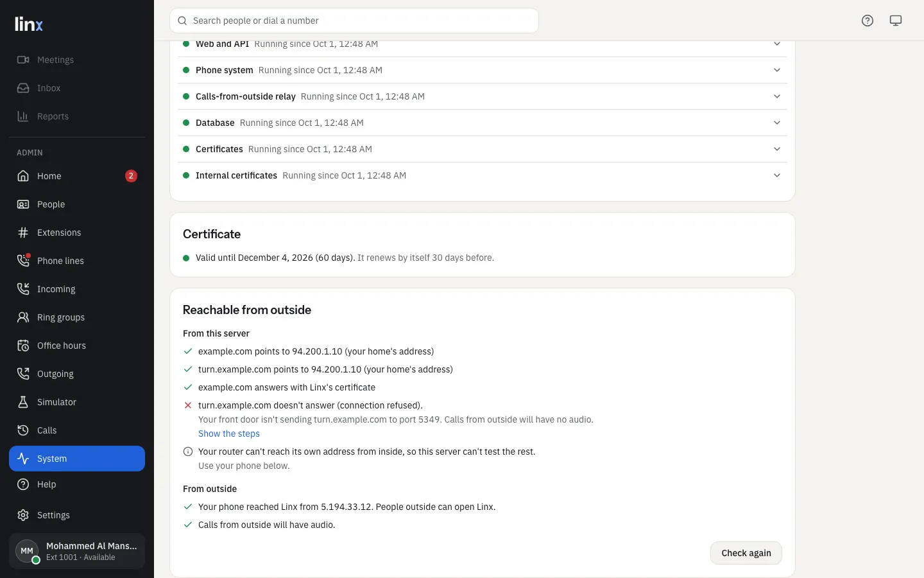Image resolution: width=924 pixels, height=578 pixels.
Task: Expand the Phone system service row
Action: 482,70
